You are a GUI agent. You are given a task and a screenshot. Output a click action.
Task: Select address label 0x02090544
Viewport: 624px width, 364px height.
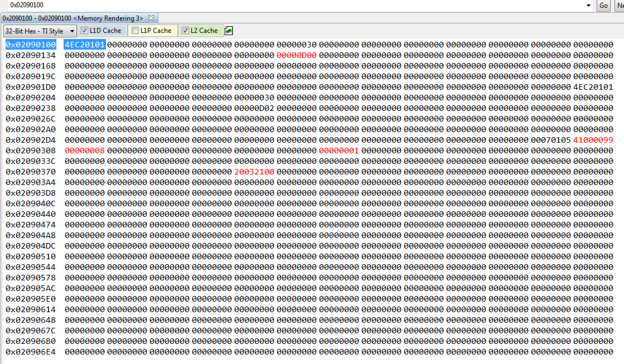point(31,267)
